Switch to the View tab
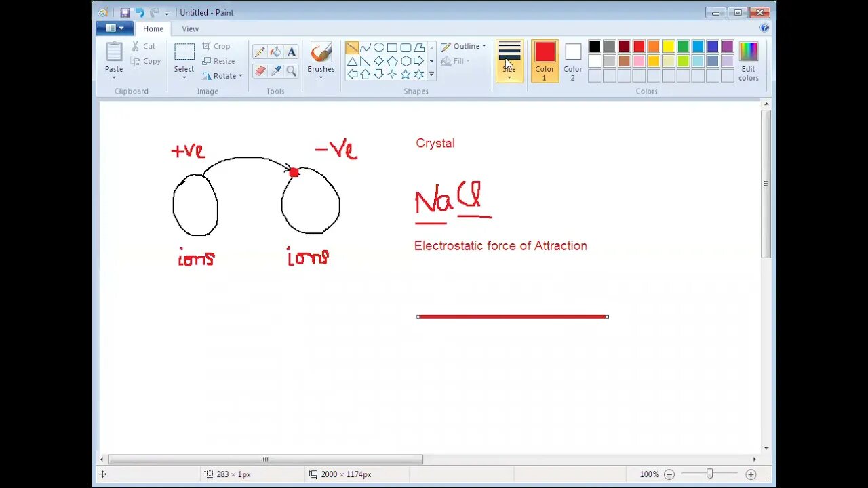Viewport: 868px width, 488px height. pos(190,28)
